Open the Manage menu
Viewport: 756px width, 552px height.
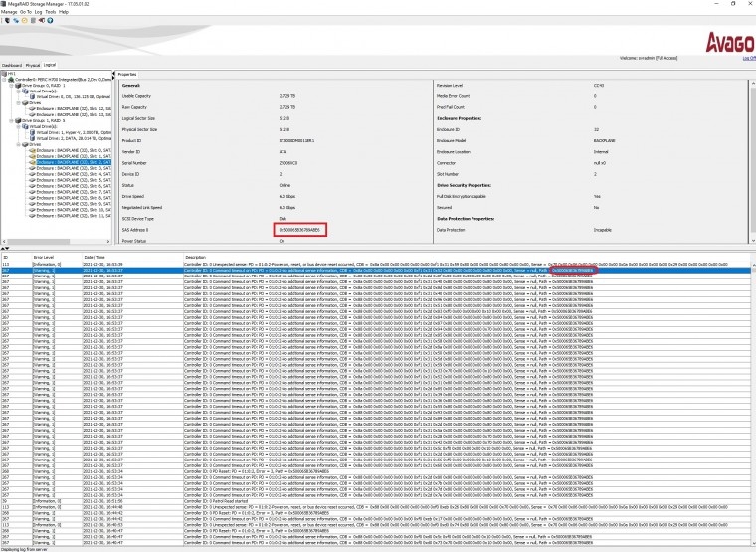coord(9,12)
